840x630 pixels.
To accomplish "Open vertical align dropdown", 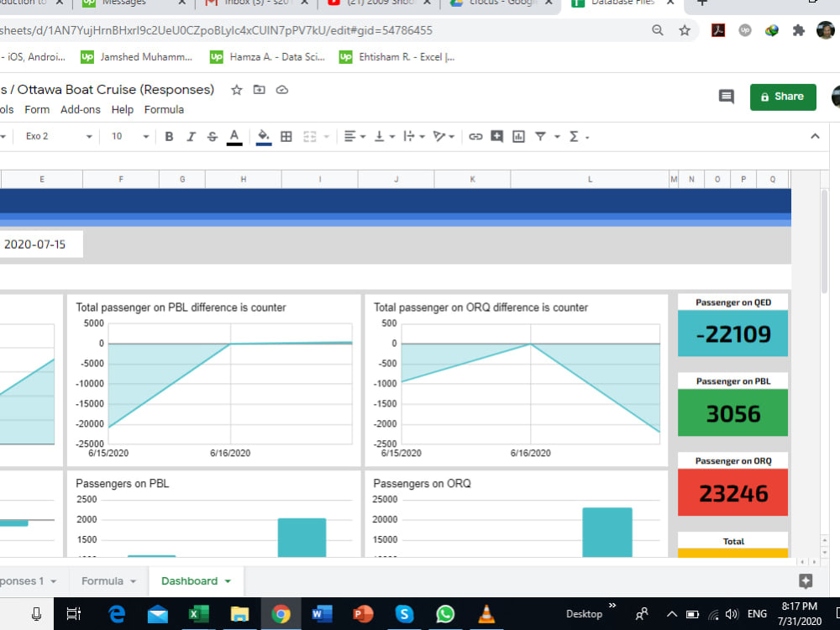I will tap(384, 137).
